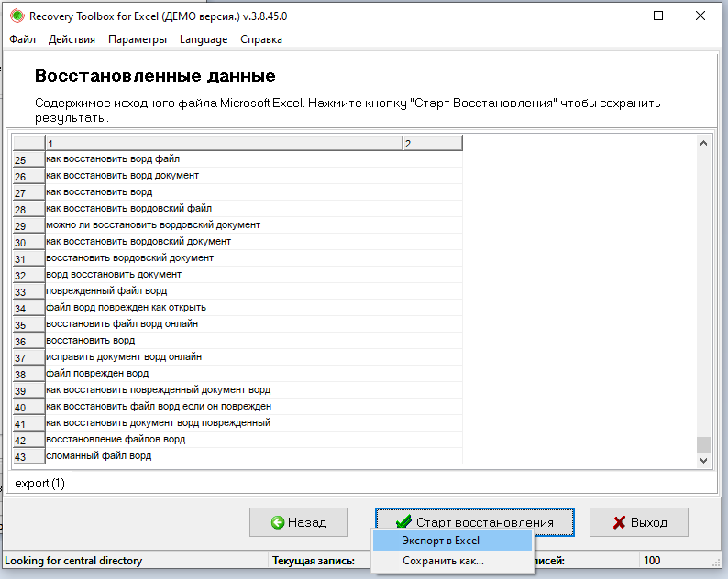Go back with the Назад button
The height and width of the screenshot is (579, 728).
[x=299, y=522]
